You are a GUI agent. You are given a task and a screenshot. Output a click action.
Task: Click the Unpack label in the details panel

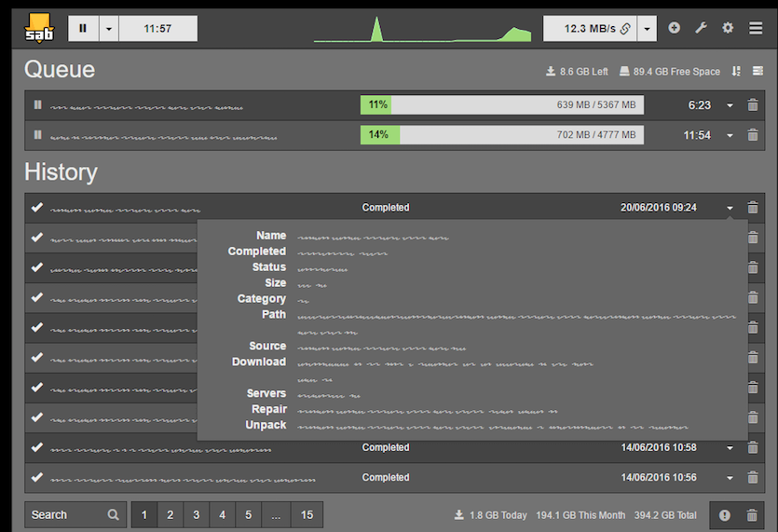pos(266,425)
